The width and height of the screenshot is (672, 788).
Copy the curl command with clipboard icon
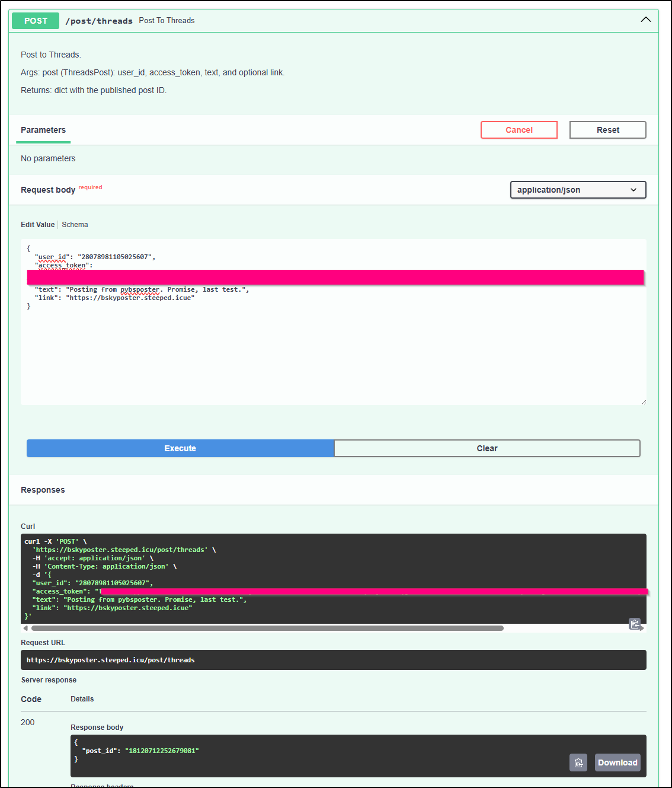[x=635, y=624]
